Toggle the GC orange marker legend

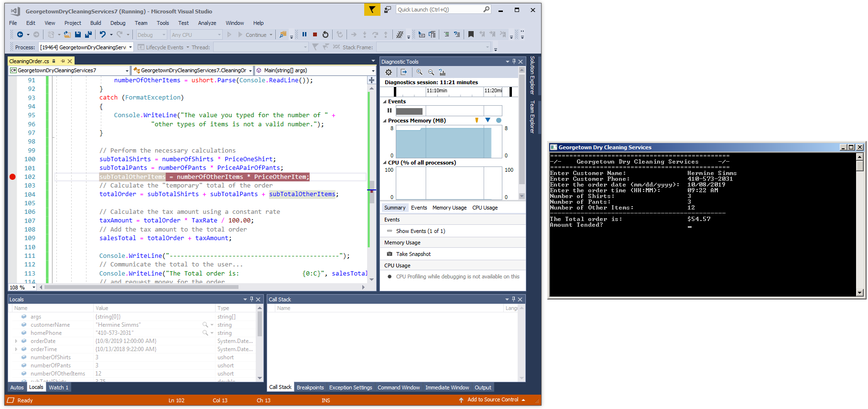coord(477,121)
